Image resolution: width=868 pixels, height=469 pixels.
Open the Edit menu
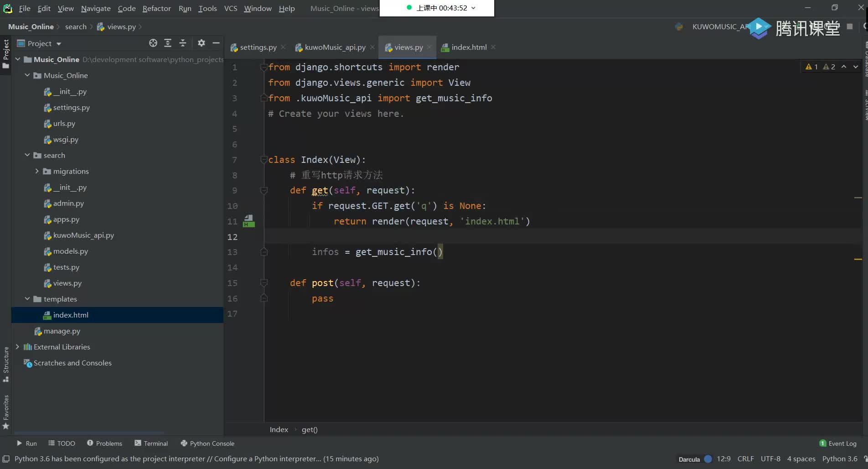tap(44, 8)
